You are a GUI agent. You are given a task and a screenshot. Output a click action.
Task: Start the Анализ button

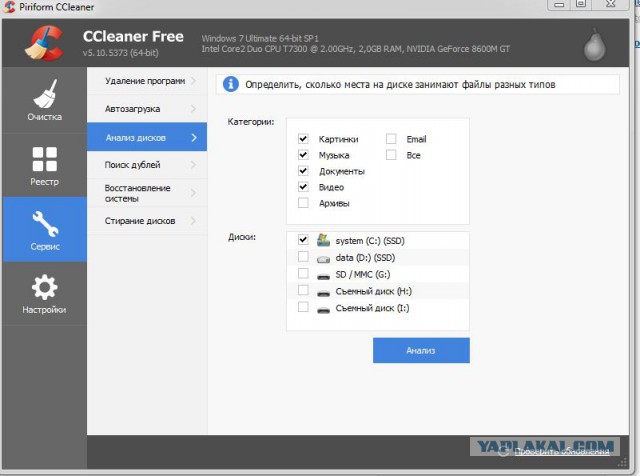[421, 350]
